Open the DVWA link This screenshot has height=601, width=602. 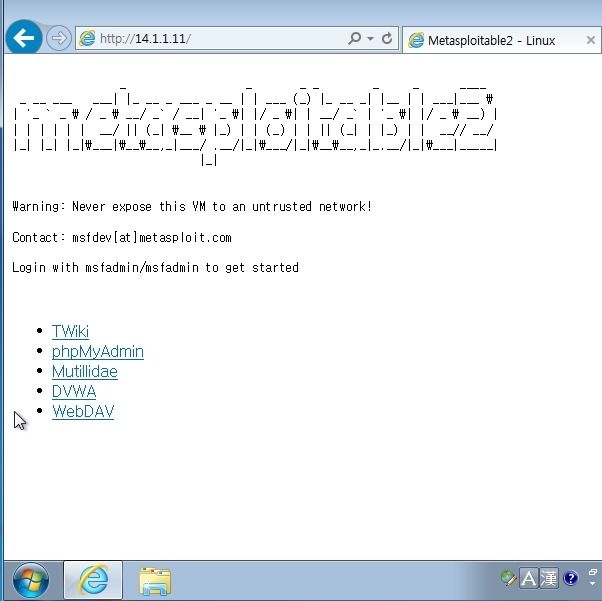74,391
